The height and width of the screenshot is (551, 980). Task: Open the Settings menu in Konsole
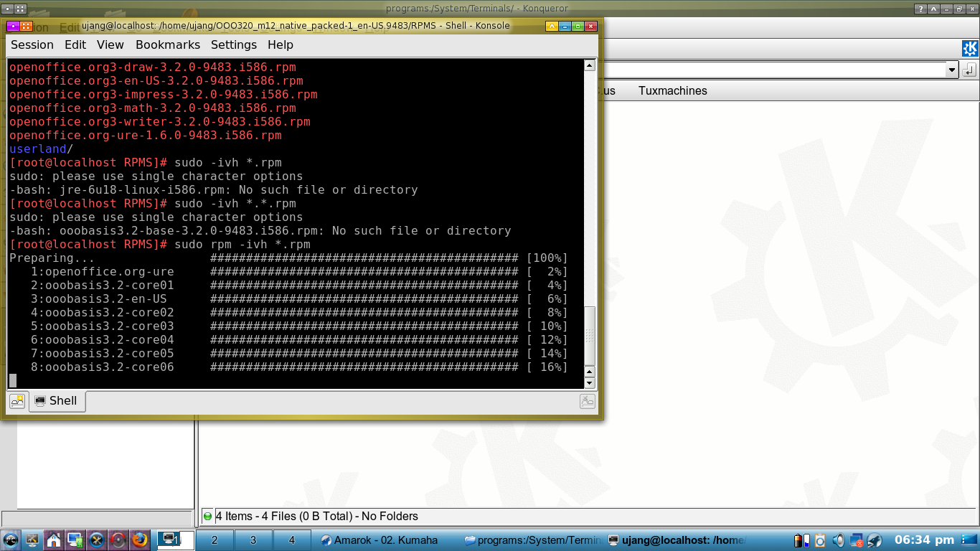pos(234,44)
